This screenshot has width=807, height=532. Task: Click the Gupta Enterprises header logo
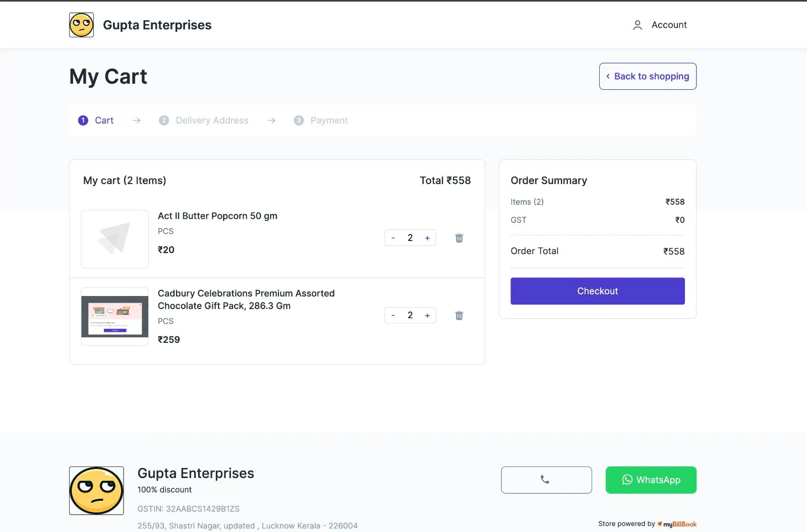tap(81, 25)
